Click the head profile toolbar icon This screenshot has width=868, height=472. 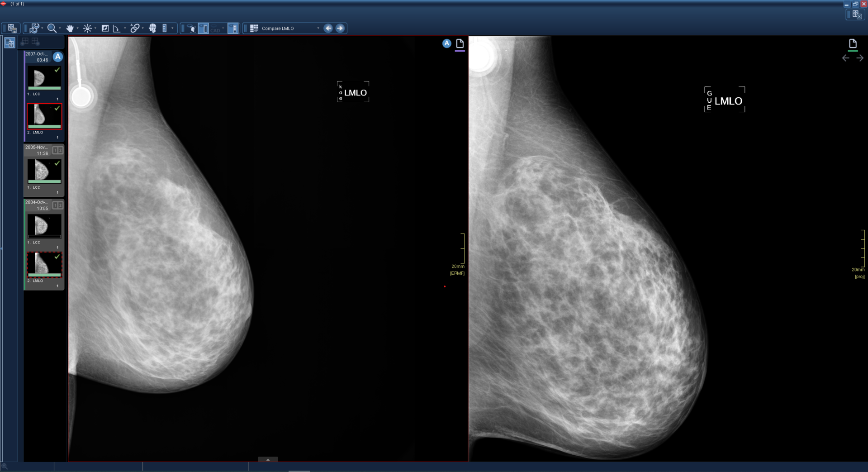[x=152, y=29]
